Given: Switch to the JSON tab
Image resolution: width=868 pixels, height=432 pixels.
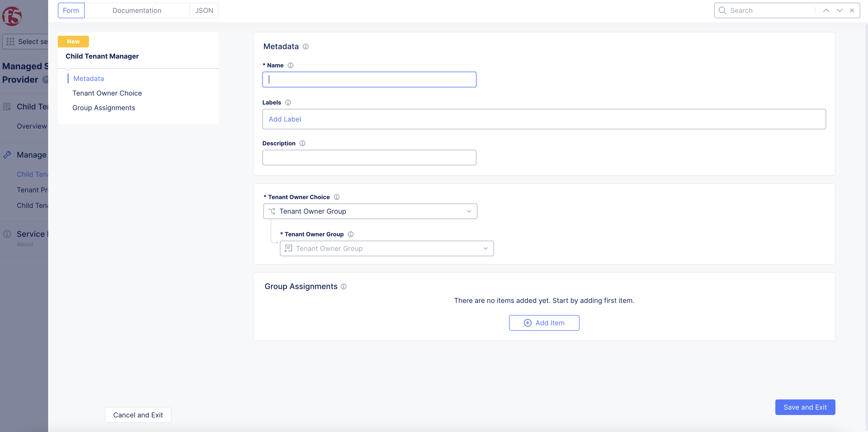Looking at the screenshot, I should coord(204,10).
